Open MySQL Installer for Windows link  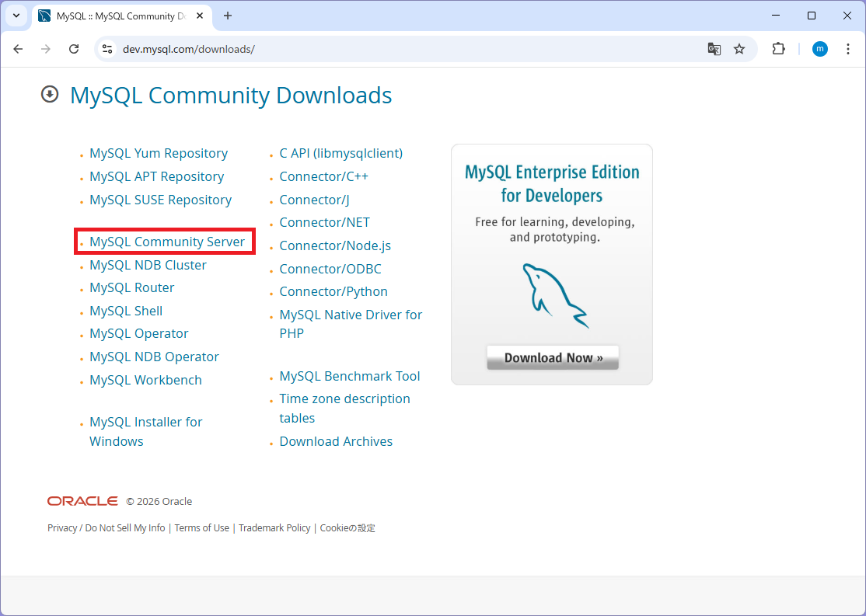(145, 423)
